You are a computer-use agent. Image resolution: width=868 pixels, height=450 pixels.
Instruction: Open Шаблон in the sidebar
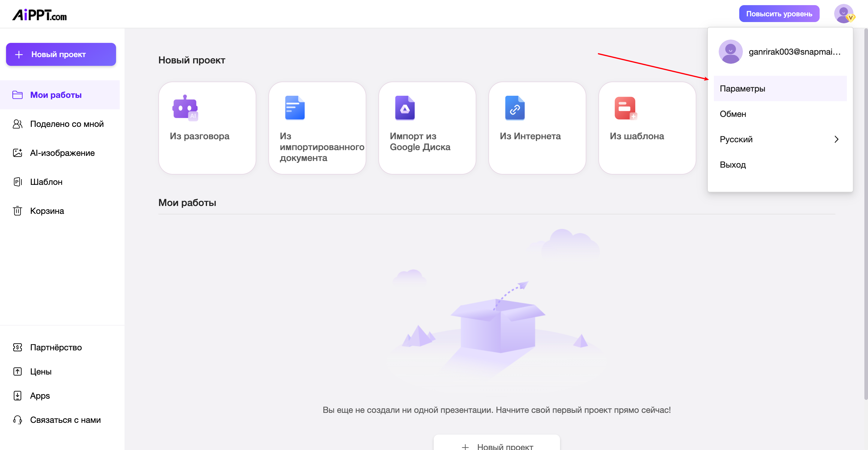point(46,182)
